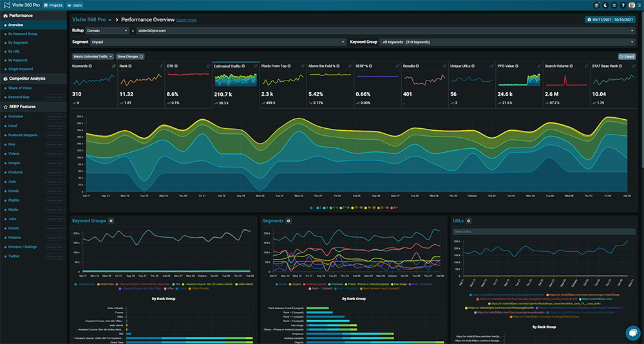Open Segments panel gear settings
Screen dimensions: 644x344
289,221
